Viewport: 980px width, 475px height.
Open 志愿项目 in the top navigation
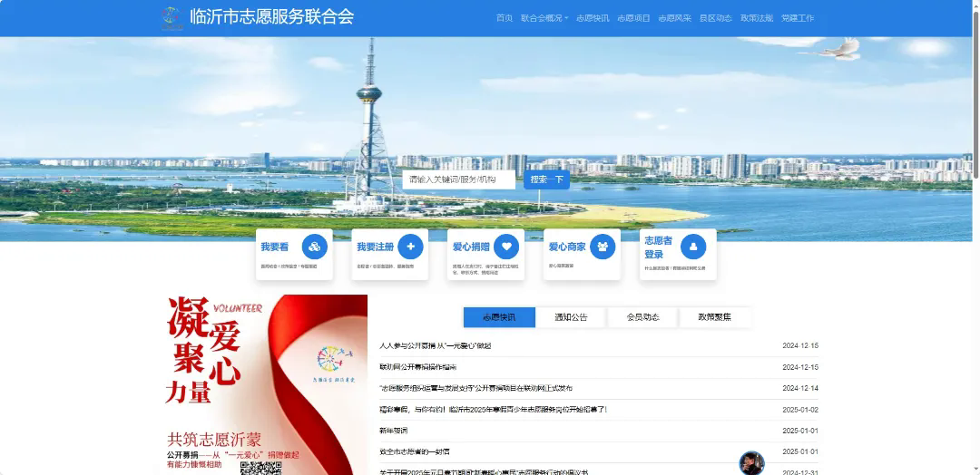pyautogui.click(x=633, y=18)
